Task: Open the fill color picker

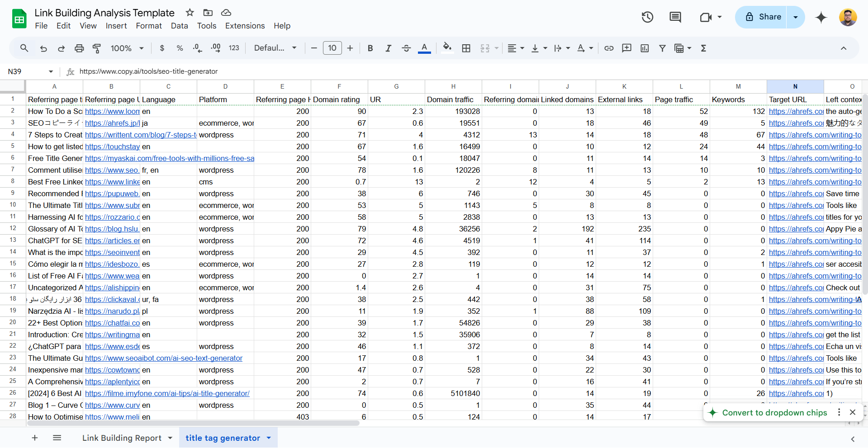Action: tap(447, 48)
